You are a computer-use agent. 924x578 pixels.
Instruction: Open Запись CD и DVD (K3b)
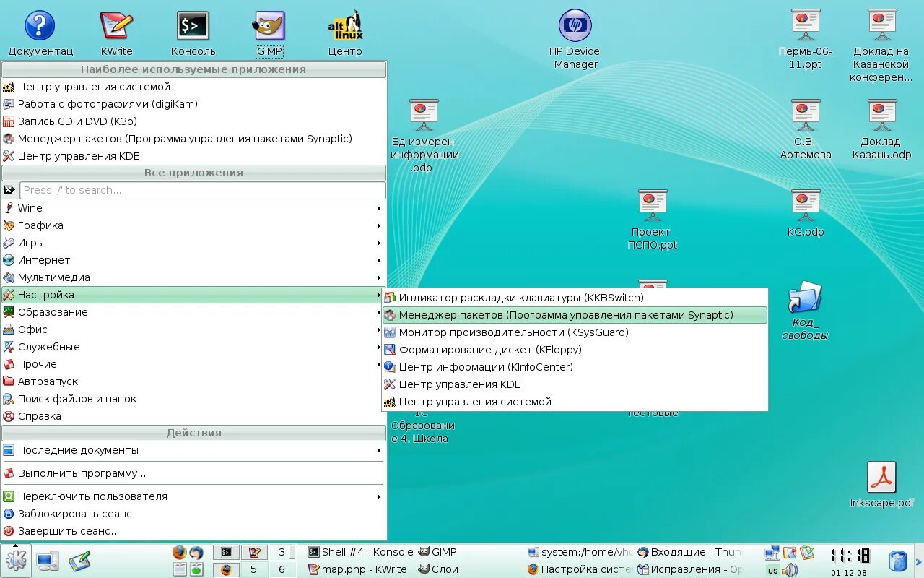pyautogui.click(x=193, y=121)
